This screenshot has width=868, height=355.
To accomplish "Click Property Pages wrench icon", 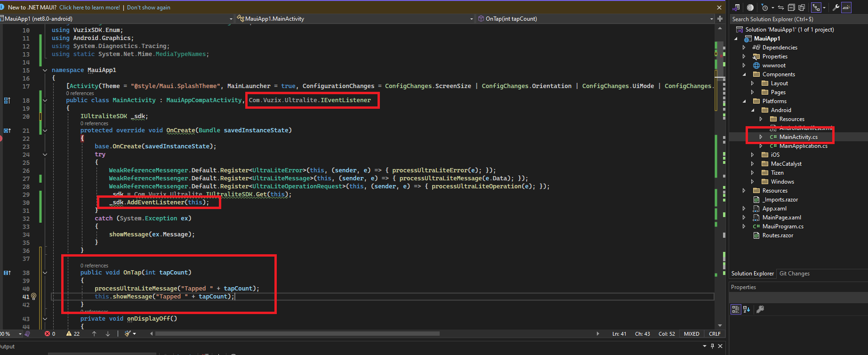I will pyautogui.click(x=760, y=309).
